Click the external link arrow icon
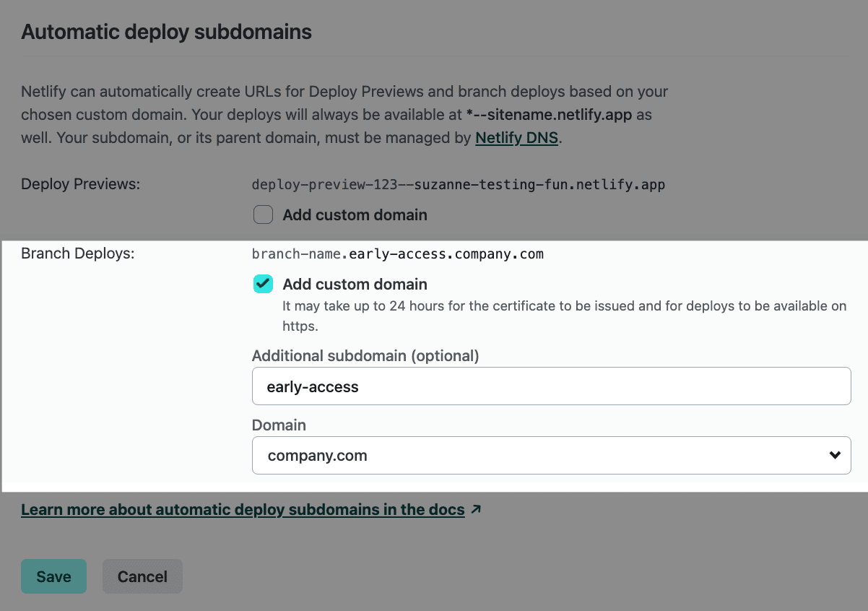Viewport: 868px width, 611px height. point(476,509)
